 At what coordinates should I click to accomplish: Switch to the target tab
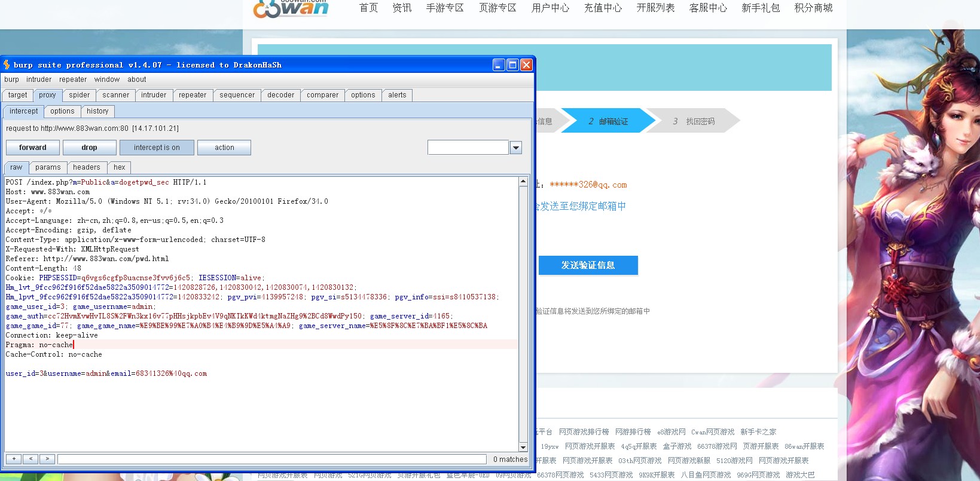point(18,95)
